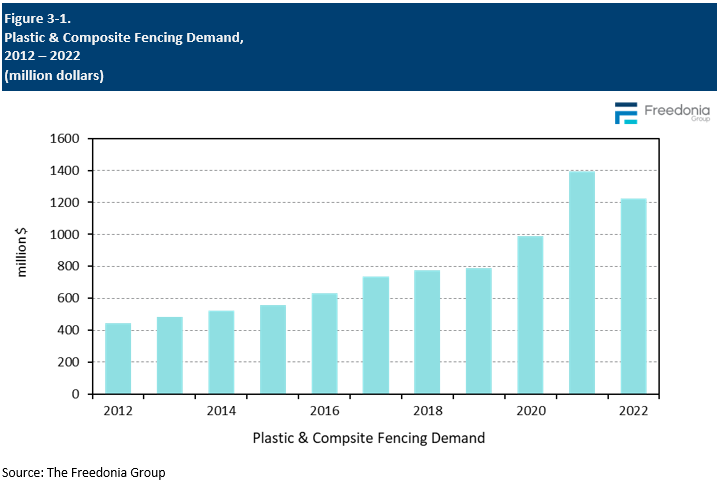This screenshot has width=719, height=487.
Task: Select the 2022 demand bar
Action: click(634, 296)
